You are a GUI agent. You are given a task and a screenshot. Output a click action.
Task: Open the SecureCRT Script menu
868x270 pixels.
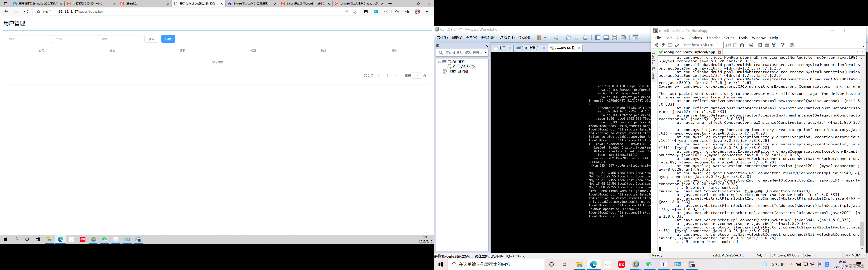pos(729,38)
